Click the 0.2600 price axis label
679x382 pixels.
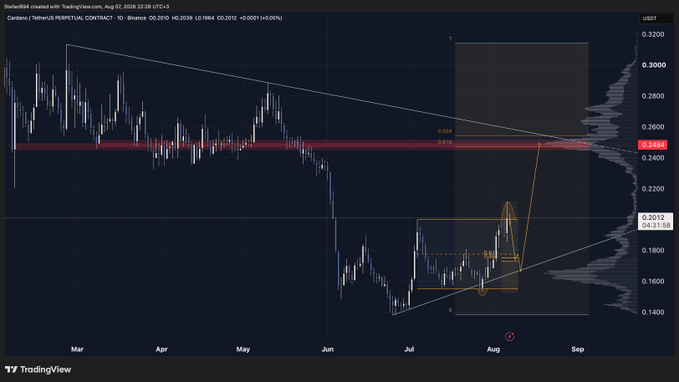[x=653, y=127]
